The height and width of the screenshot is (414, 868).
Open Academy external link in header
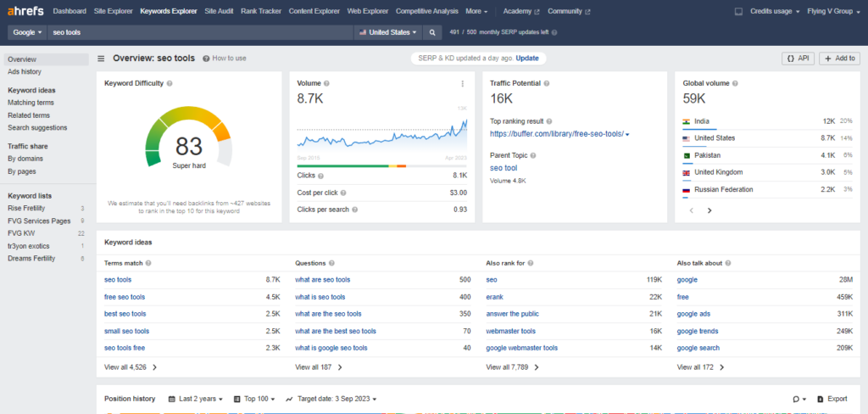(521, 11)
